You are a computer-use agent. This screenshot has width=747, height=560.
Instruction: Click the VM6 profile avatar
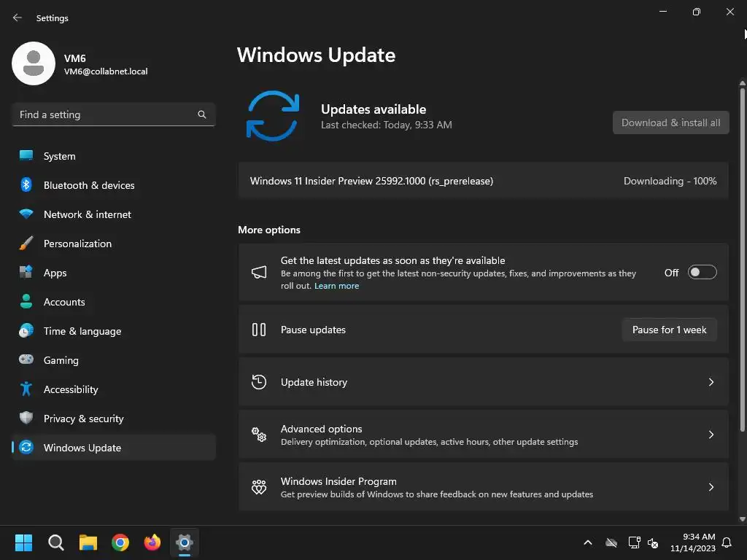point(34,63)
